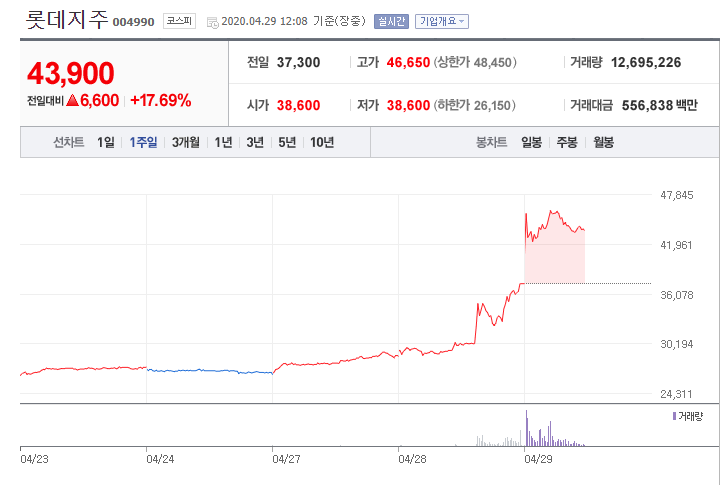720x485 pixels.
Task: Click the high price 46,650
Action: [x=408, y=62]
